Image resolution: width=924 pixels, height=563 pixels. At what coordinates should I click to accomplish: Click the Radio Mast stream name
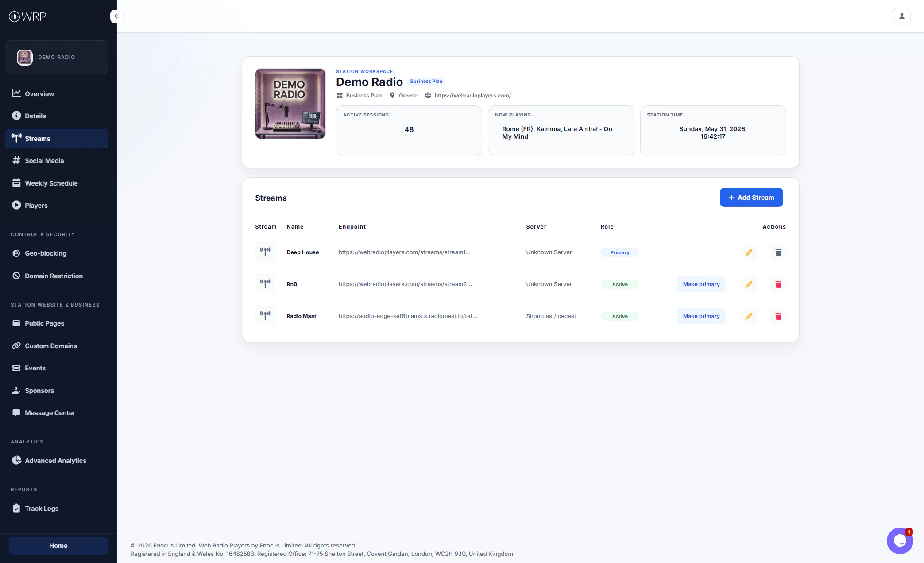pyautogui.click(x=301, y=316)
